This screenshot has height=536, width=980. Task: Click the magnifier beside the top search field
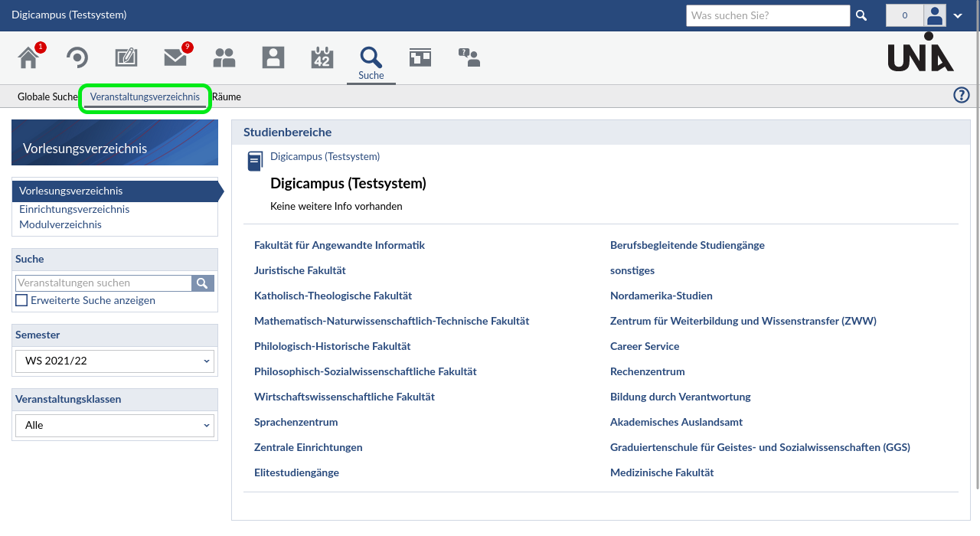(861, 15)
